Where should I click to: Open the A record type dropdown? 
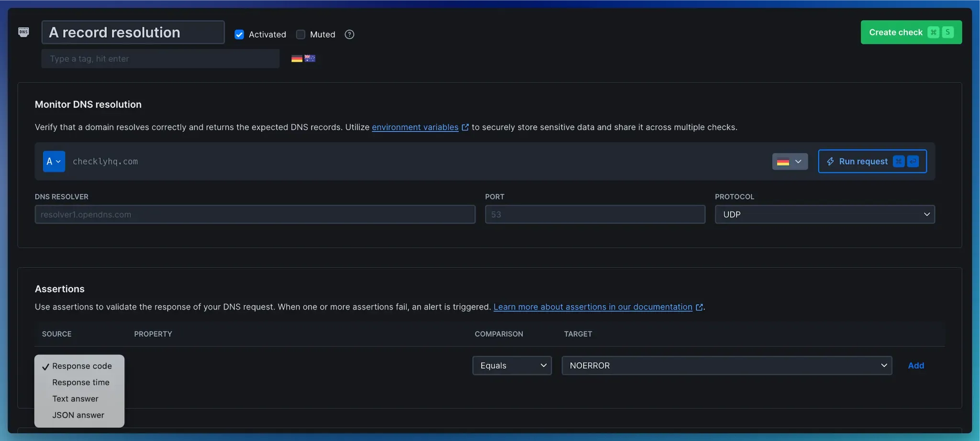tap(54, 162)
